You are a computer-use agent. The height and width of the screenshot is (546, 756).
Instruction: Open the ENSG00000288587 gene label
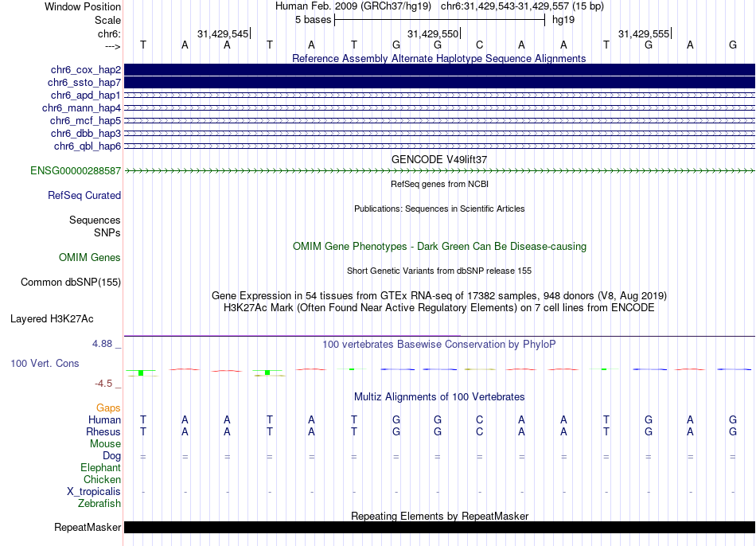[76, 171]
